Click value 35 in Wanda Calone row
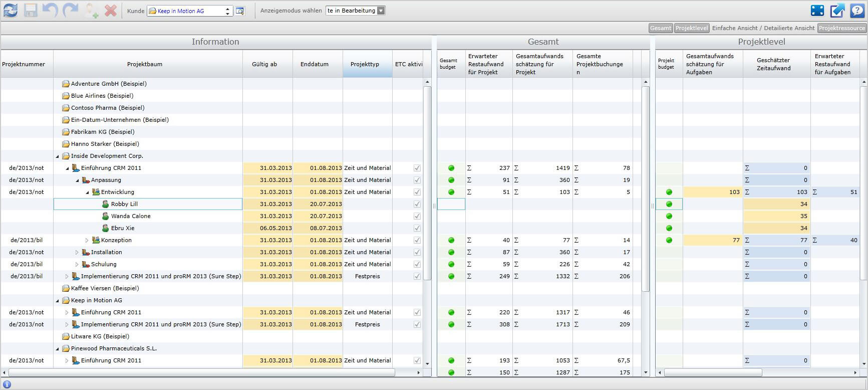 (803, 216)
